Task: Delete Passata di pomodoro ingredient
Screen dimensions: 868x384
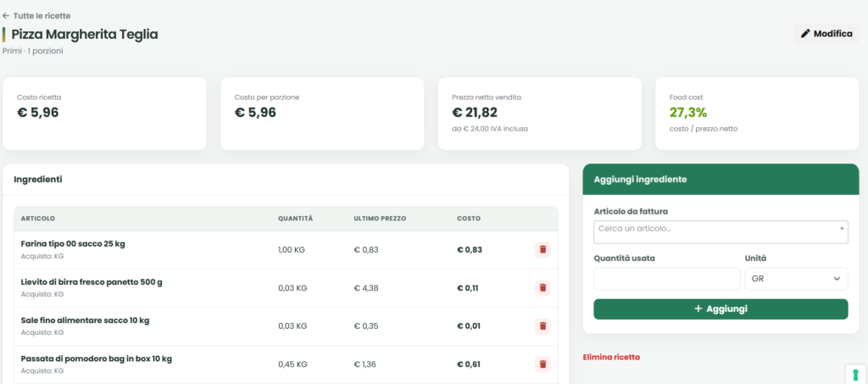Action: pyautogui.click(x=542, y=365)
